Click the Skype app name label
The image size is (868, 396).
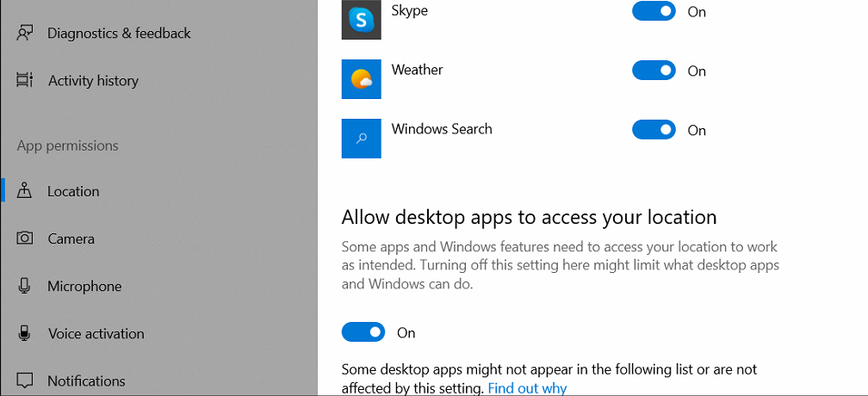[x=409, y=10]
